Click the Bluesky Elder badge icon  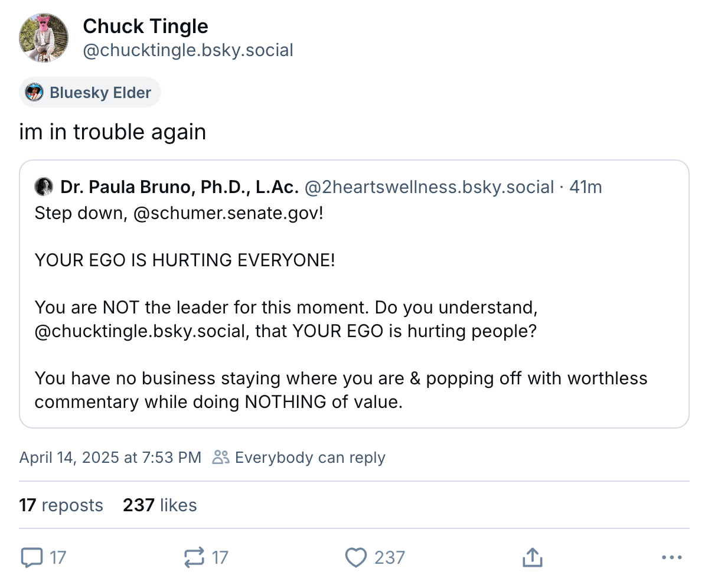35,93
